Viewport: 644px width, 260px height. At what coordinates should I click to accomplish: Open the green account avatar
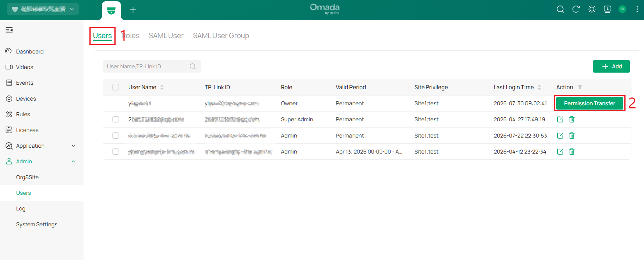tap(622, 9)
